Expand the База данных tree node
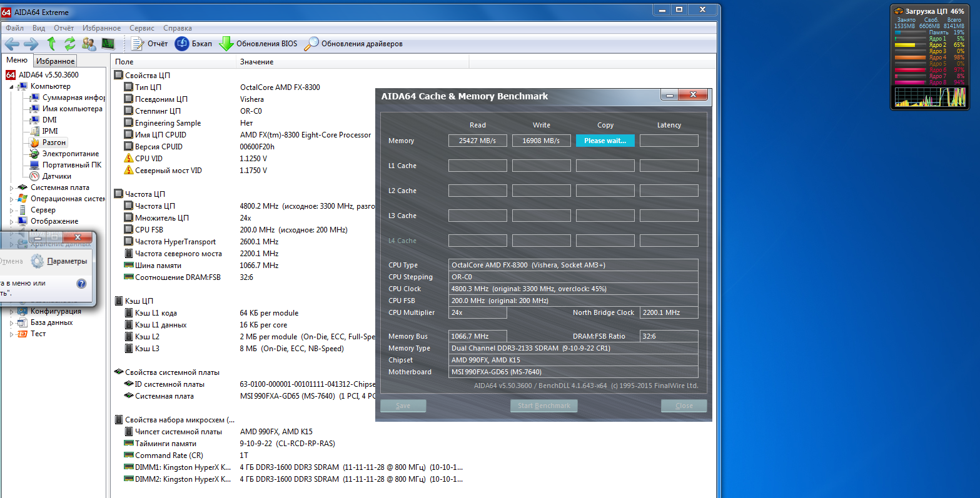 coord(11,323)
